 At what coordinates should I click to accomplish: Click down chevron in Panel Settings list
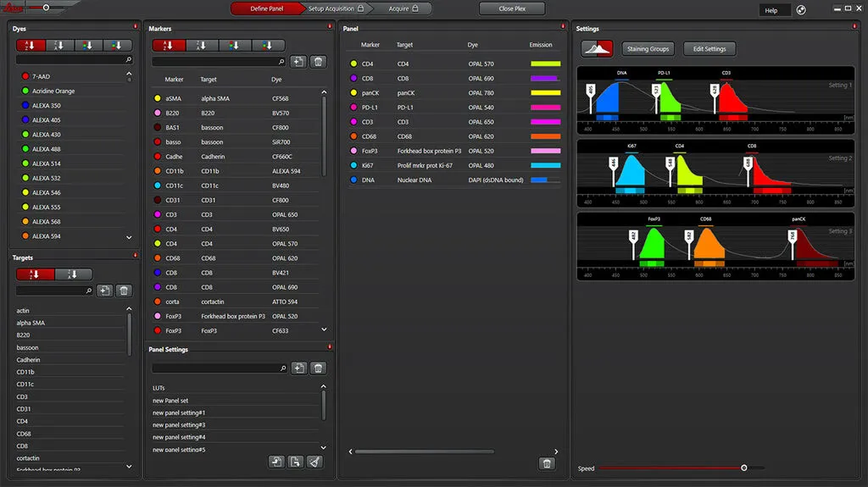click(x=324, y=447)
